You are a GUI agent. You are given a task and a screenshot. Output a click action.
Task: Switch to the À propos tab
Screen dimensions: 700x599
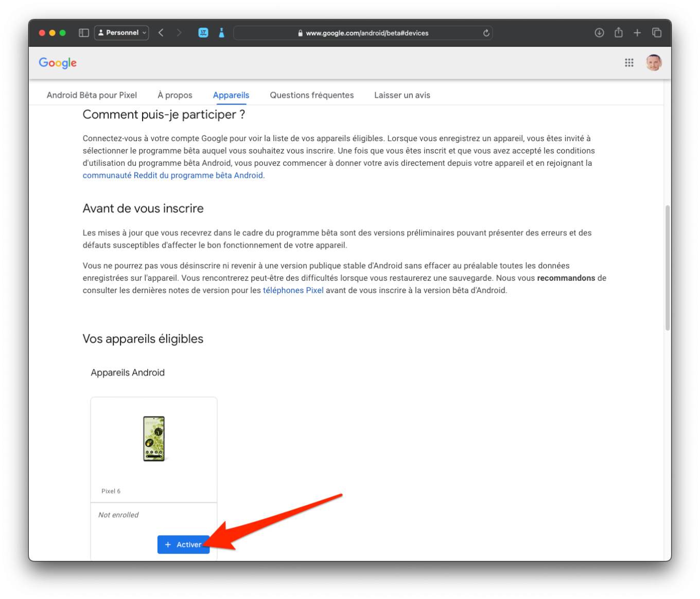[x=175, y=95]
